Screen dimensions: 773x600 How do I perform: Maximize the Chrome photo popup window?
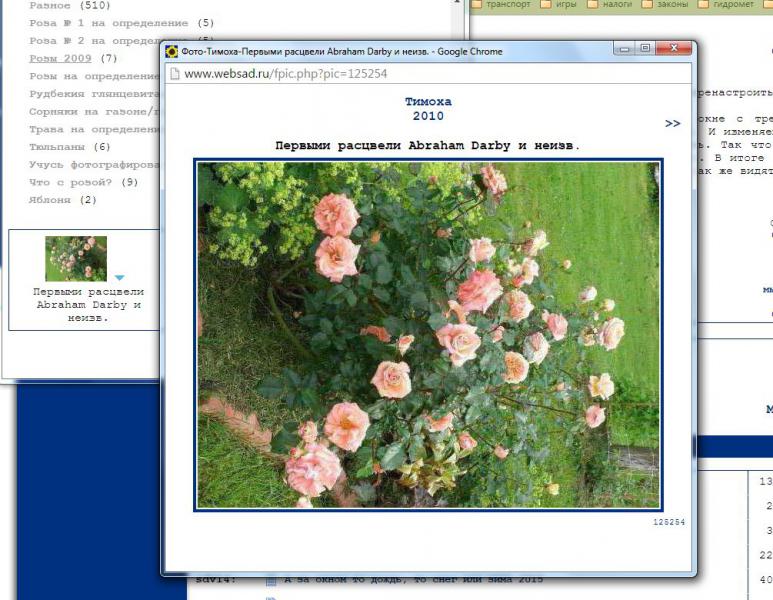coord(645,48)
